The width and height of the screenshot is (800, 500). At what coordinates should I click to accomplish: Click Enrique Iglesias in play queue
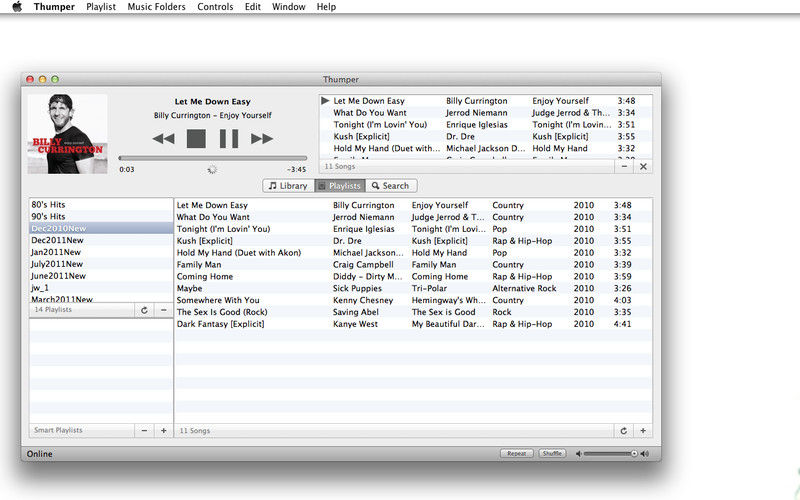click(477, 124)
